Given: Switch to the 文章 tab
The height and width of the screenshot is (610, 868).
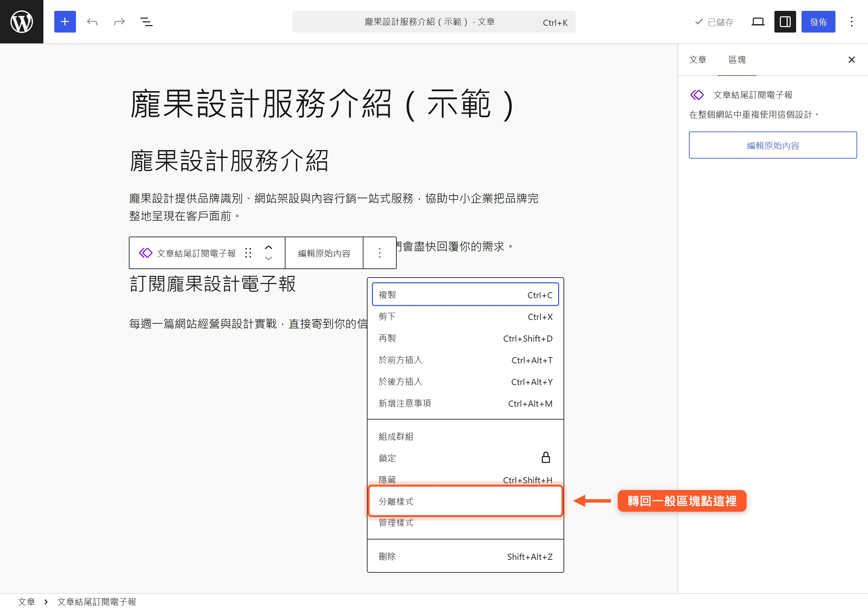Looking at the screenshot, I should [698, 60].
